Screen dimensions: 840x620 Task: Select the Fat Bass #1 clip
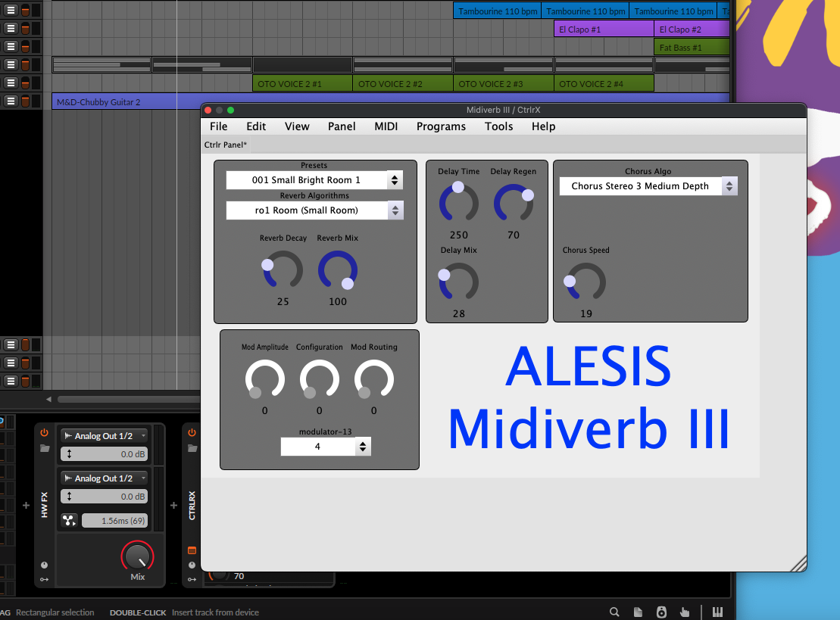point(692,47)
